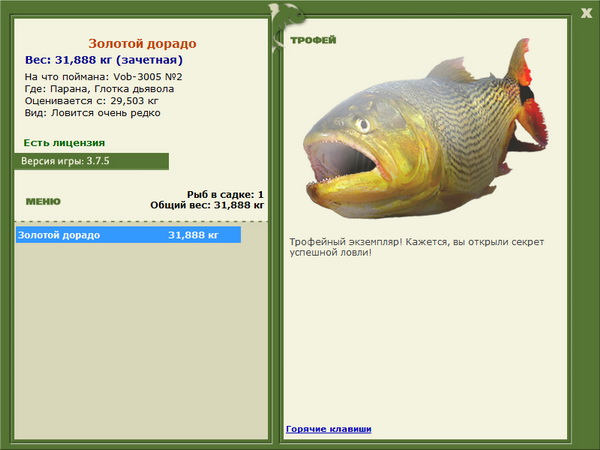Click the location line Парана, Глотка дьявола
This screenshot has height=450, width=600.
click(x=112, y=89)
